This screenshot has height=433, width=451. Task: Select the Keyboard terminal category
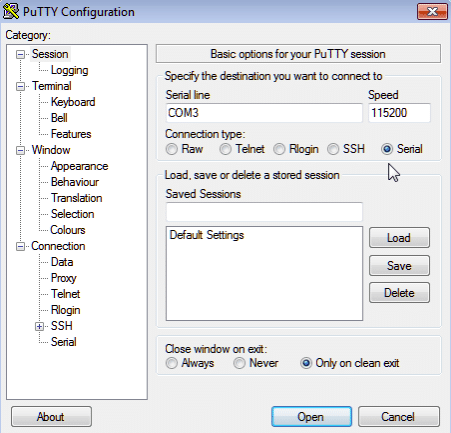[x=73, y=102]
